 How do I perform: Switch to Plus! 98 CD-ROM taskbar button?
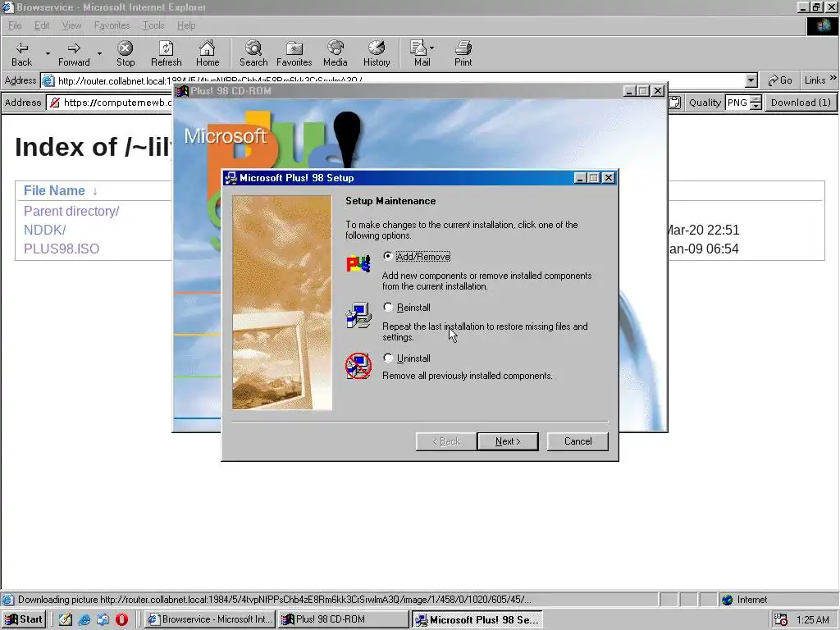click(x=344, y=619)
